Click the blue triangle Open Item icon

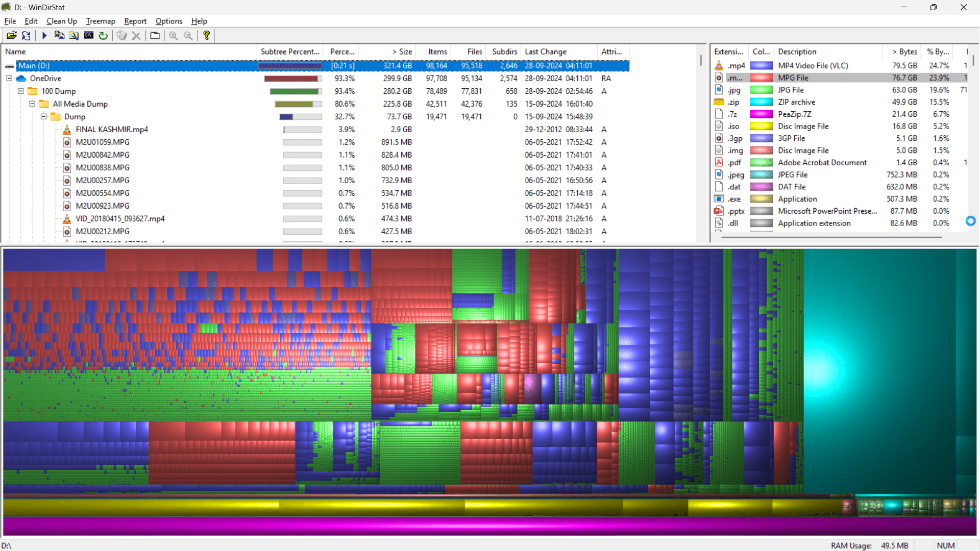tap(44, 35)
